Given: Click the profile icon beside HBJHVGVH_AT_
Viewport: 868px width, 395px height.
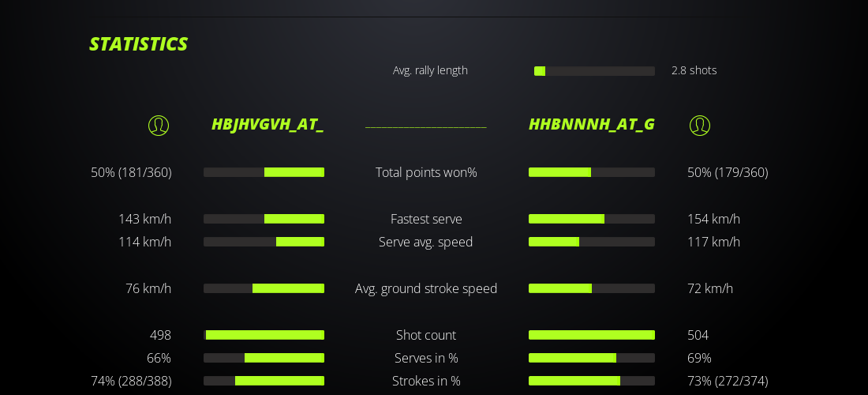Looking at the screenshot, I should click(159, 125).
